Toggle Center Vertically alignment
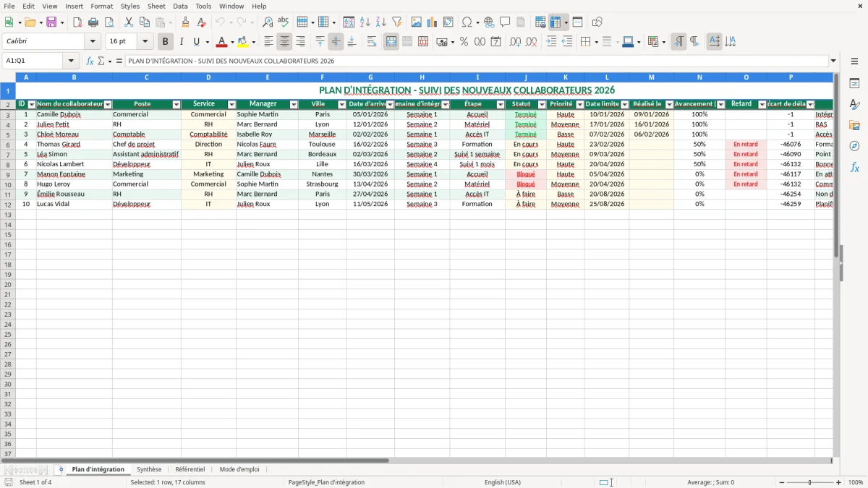Viewport: 868px width, 488px height. click(x=336, y=42)
